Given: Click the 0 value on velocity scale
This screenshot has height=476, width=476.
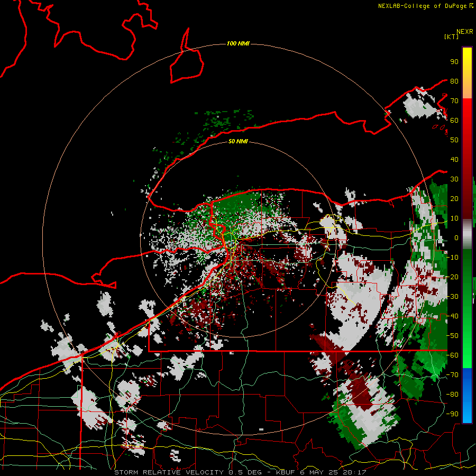Looking at the screenshot, I should click(456, 237).
